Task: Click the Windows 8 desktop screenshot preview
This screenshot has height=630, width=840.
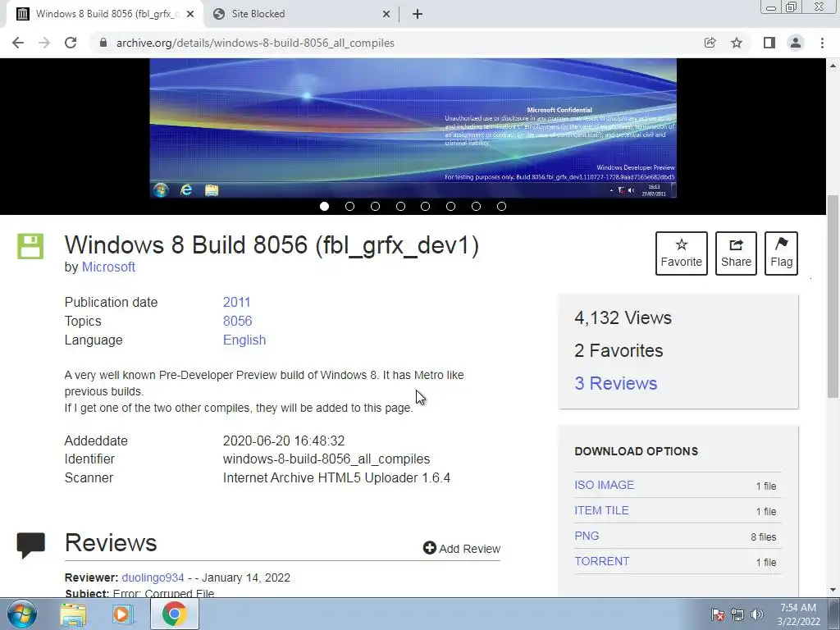Action: click(x=413, y=128)
